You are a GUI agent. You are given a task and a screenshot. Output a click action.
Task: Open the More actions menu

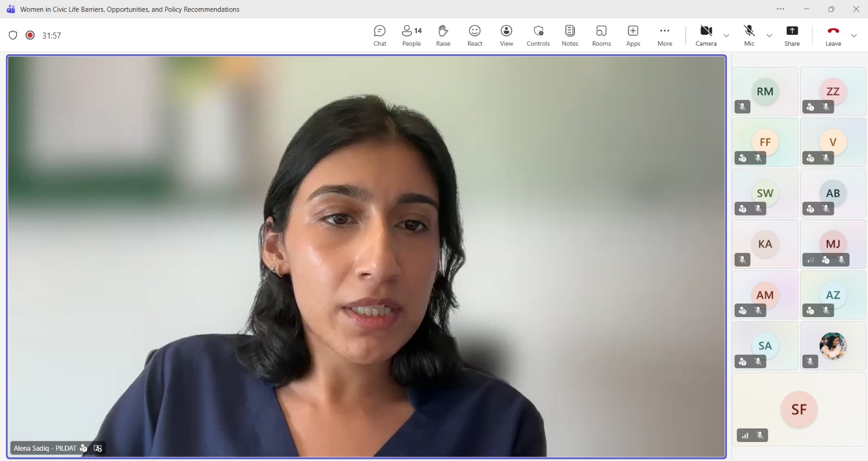pyautogui.click(x=665, y=35)
